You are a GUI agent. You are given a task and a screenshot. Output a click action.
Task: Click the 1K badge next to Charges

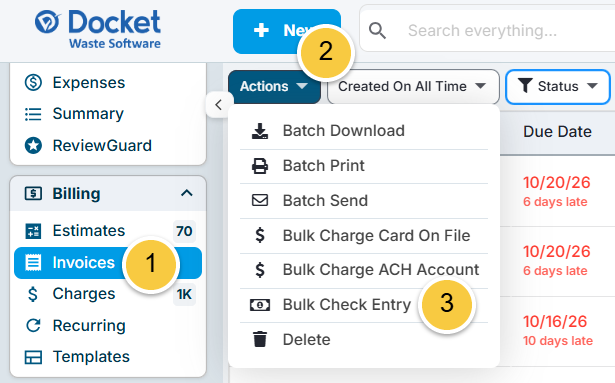pos(184,294)
